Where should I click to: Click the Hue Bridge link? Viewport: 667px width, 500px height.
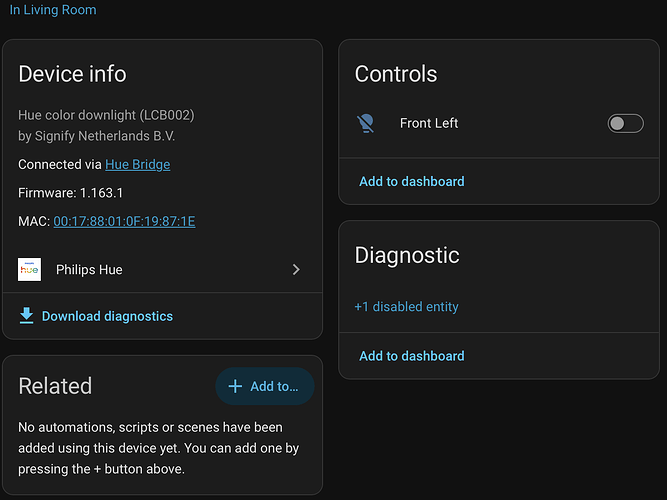[137, 165]
